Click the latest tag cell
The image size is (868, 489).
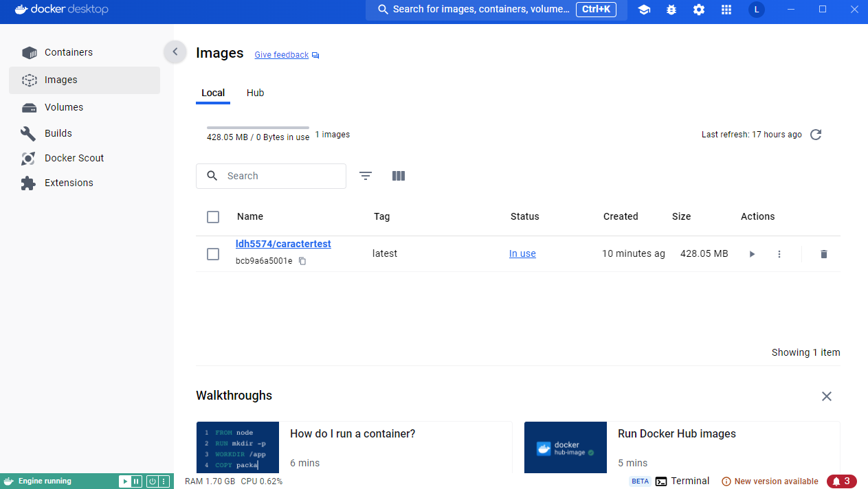[x=385, y=253]
